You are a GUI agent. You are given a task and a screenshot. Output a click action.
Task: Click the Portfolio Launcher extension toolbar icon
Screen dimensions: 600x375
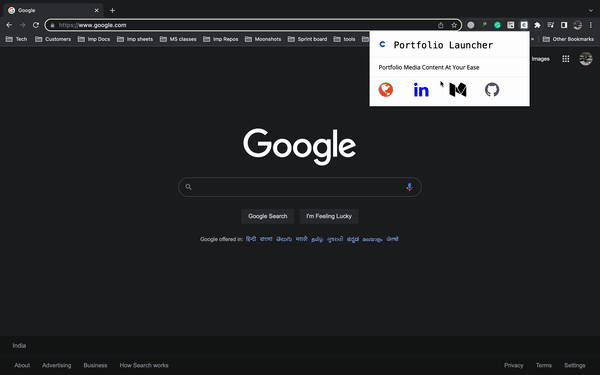coord(524,25)
